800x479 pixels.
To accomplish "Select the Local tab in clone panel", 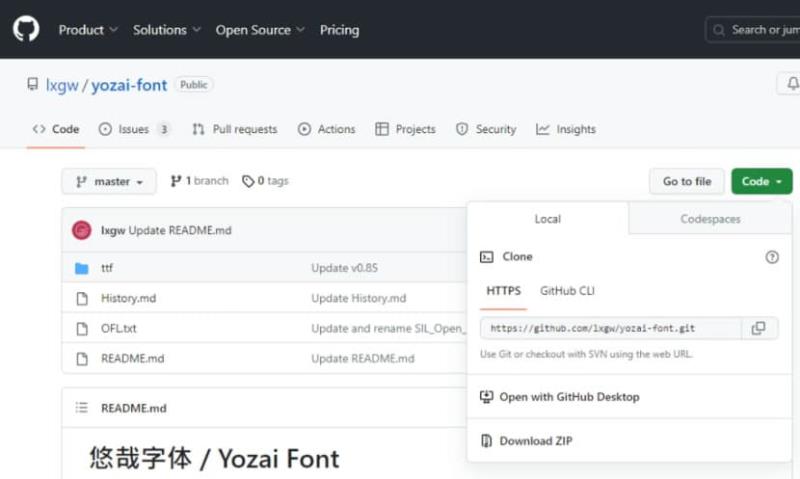I will click(x=547, y=219).
